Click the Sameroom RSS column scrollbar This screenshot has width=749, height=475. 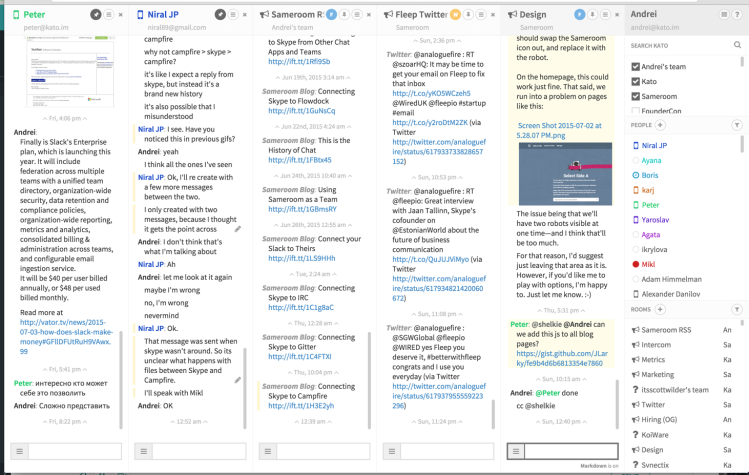(x=369, y=380)
